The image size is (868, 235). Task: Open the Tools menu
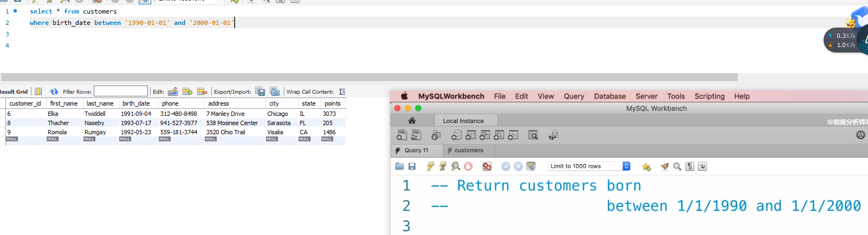click(676, 96)
